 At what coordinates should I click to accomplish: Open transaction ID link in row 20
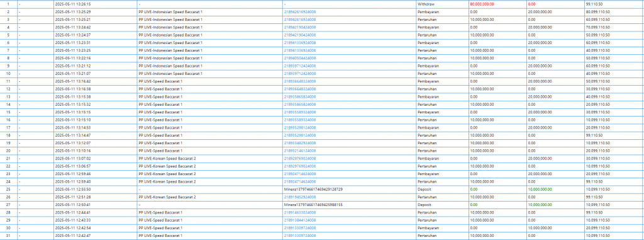point(300,151)
